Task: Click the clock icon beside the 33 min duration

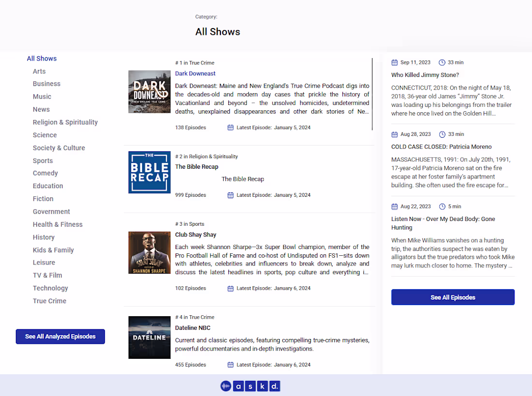Action: [442, 62]
